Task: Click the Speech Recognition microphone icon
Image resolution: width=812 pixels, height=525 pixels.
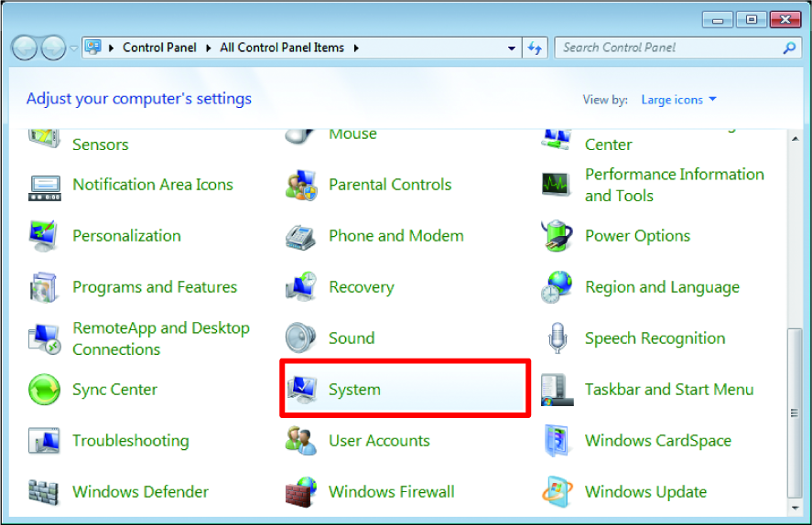Action: 557,338
